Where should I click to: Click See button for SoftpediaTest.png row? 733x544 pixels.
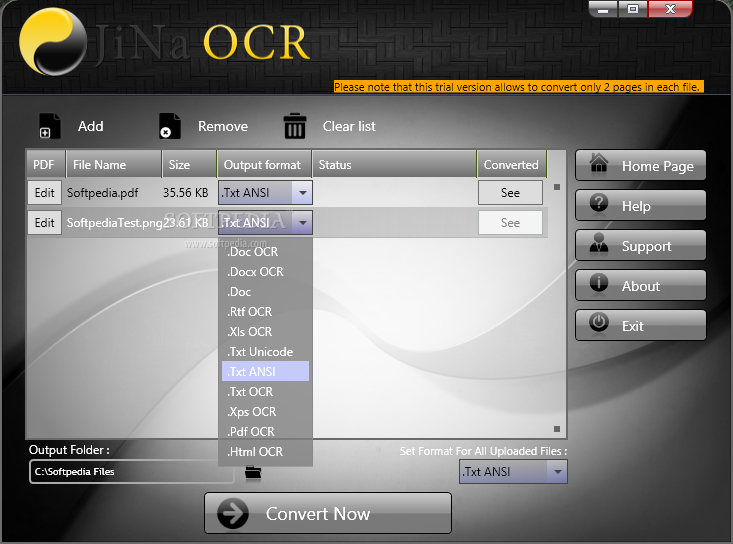click(510, 223)
